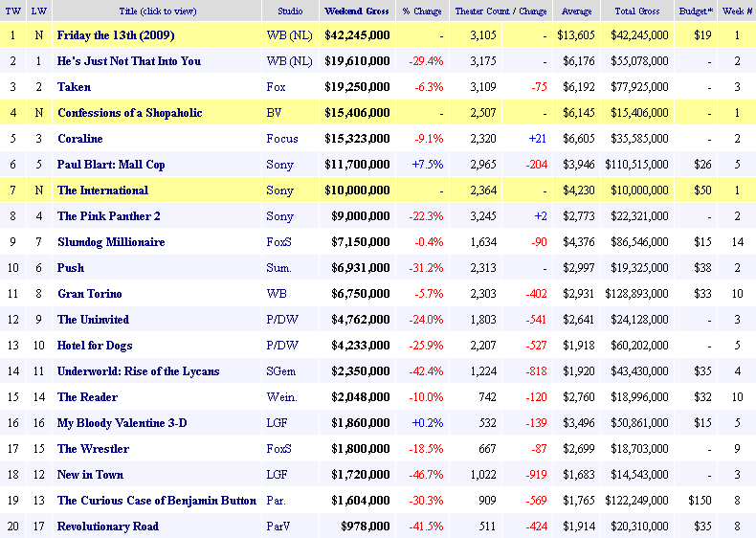Select Confessions of a Shopaholic title

[x=129, y=113]
